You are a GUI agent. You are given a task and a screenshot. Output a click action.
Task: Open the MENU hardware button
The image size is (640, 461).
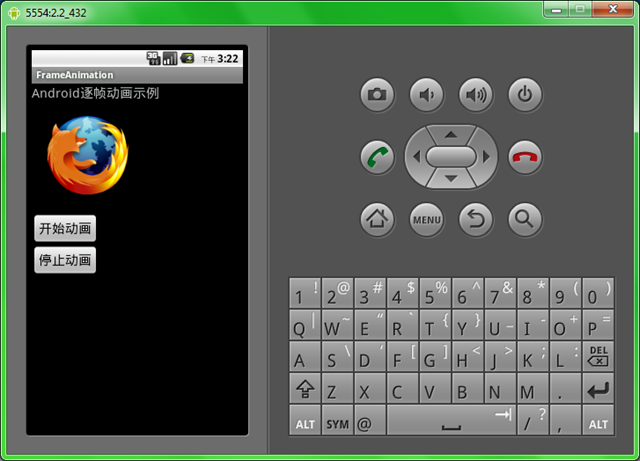[427, 220]
